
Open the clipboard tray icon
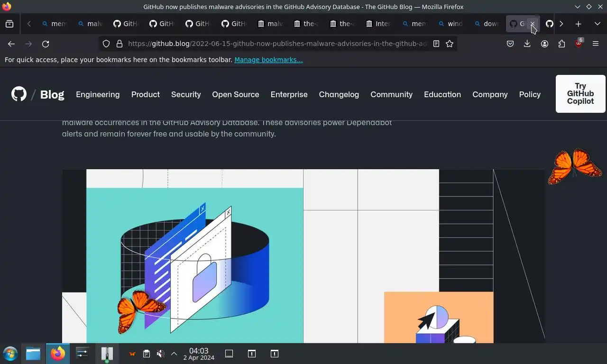tap(147, 354)
